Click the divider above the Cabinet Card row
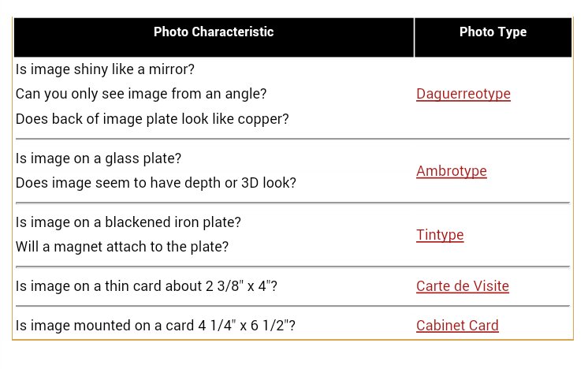 pyautogui.click(x=292, y=306)
